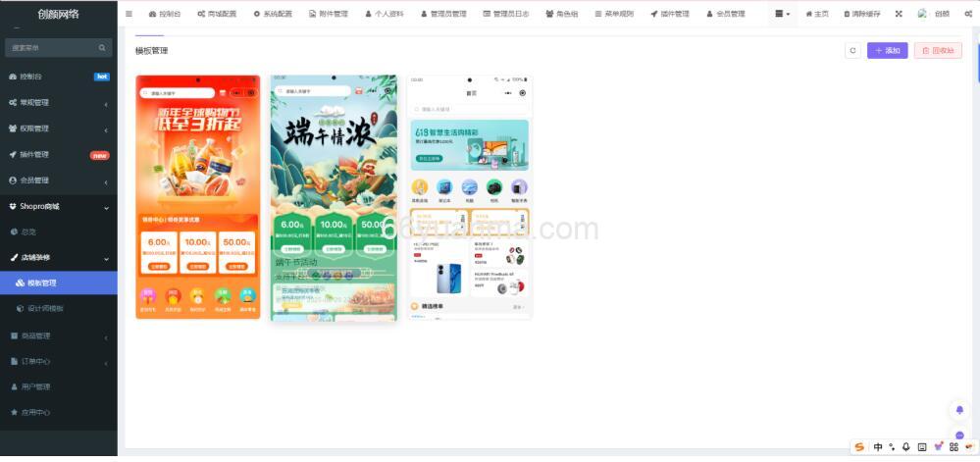The width and height of the screenshot is (980, 462).
Task: Click the 店铺装修 brush icon
Action: [x=15, y=257]
